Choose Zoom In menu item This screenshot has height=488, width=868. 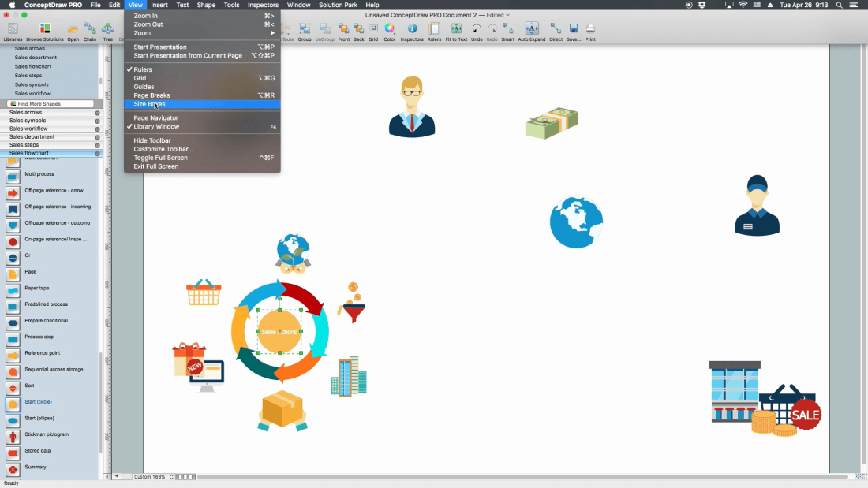202,16
